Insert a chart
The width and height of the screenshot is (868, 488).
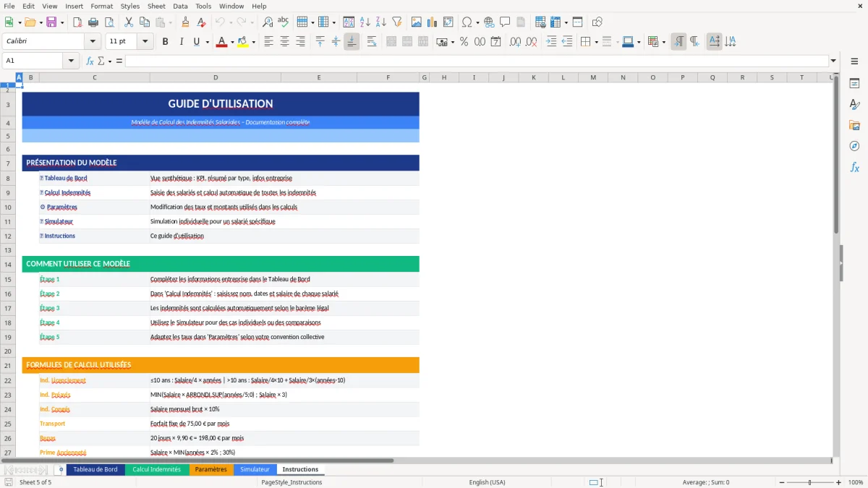(433, 22)
